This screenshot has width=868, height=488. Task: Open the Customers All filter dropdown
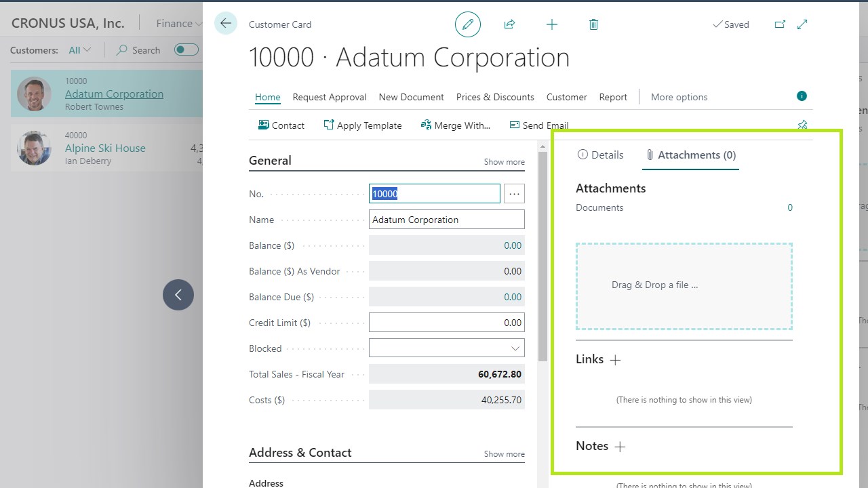[80, 50]
